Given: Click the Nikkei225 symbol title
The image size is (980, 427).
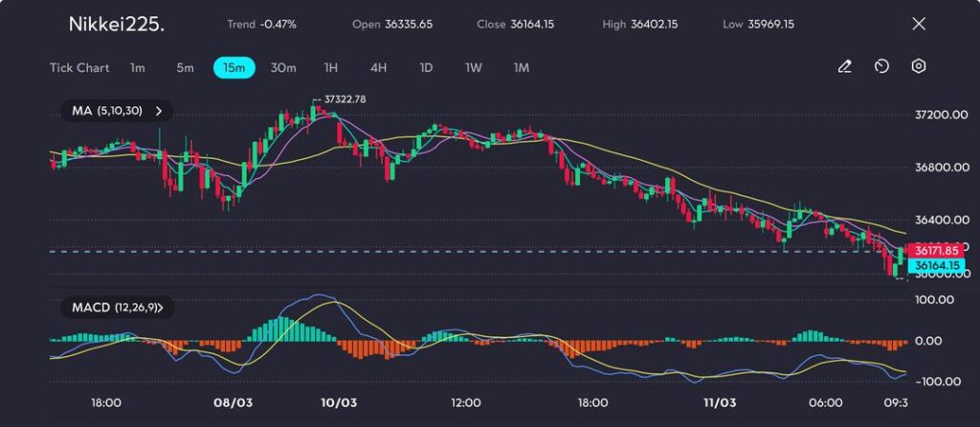Looking at the screenshot, I should pyautogui.click(x=116, y=25).
